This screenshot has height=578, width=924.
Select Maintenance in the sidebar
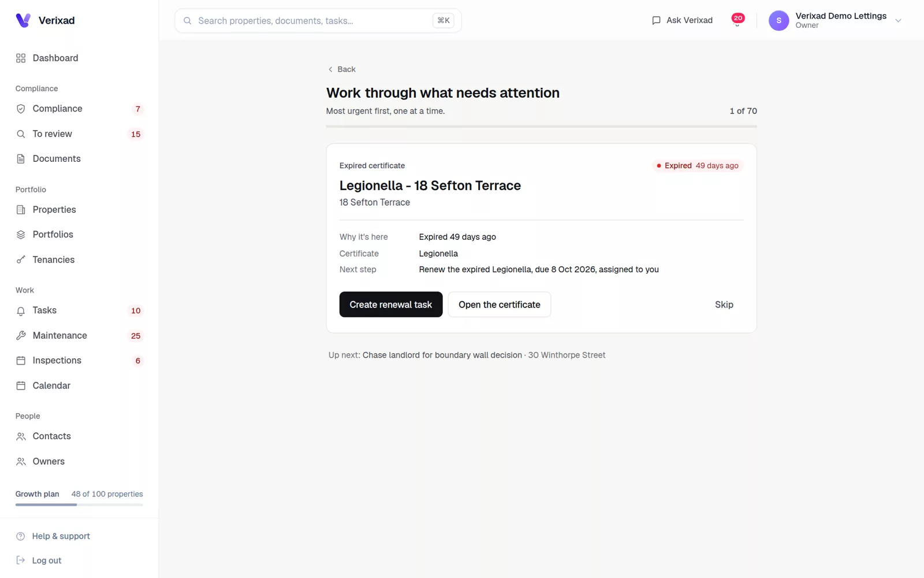tap(79, 336)
